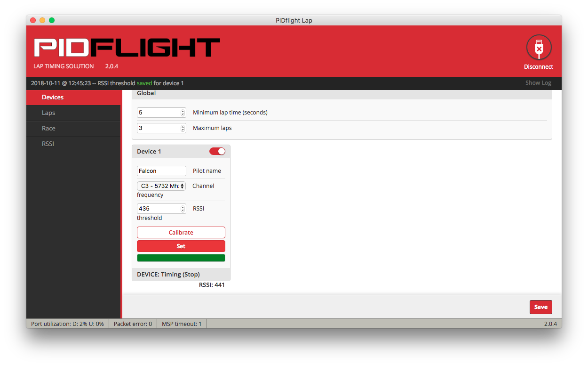Click the red Set button

pyautogui.click(x=181, y=246)
